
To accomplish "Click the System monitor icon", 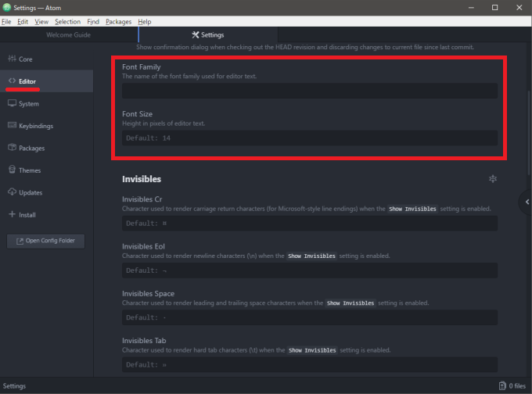I will click(x=12, y=103).
